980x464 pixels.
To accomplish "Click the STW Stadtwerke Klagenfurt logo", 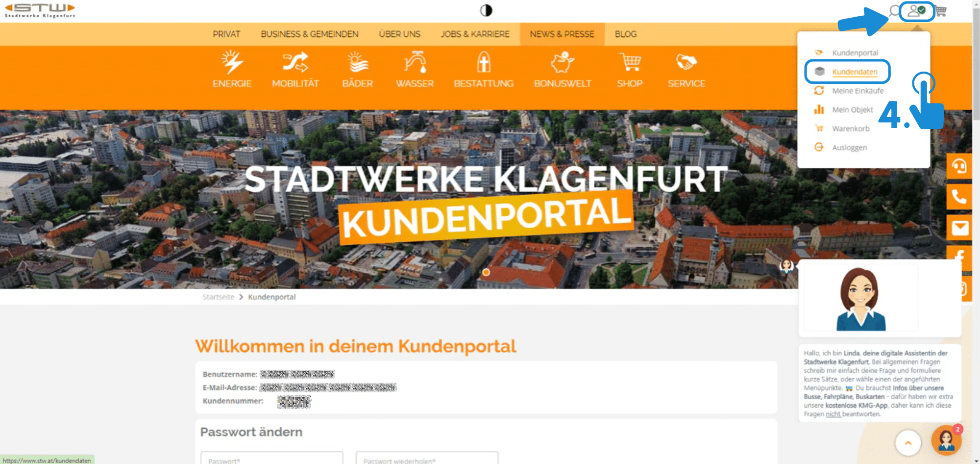I will (x=40, y=10).
